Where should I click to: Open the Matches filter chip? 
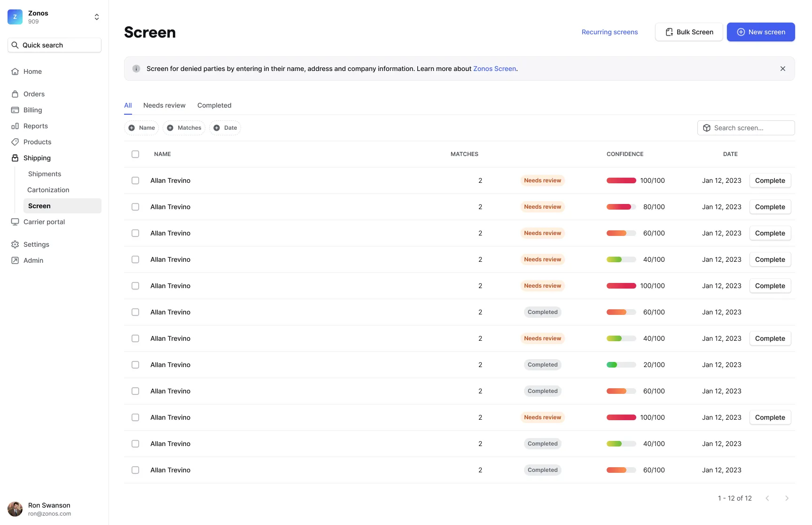pyautogui.click(x=184, y=128)
